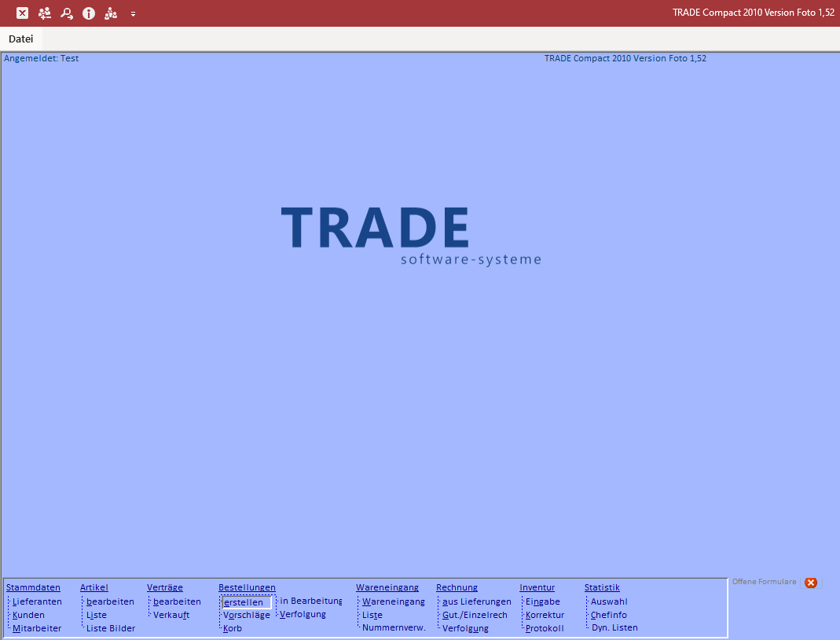Open the Datei menu
Image resolution: width=840 pixels, height=640 pixels.
(x=21, y=39)
